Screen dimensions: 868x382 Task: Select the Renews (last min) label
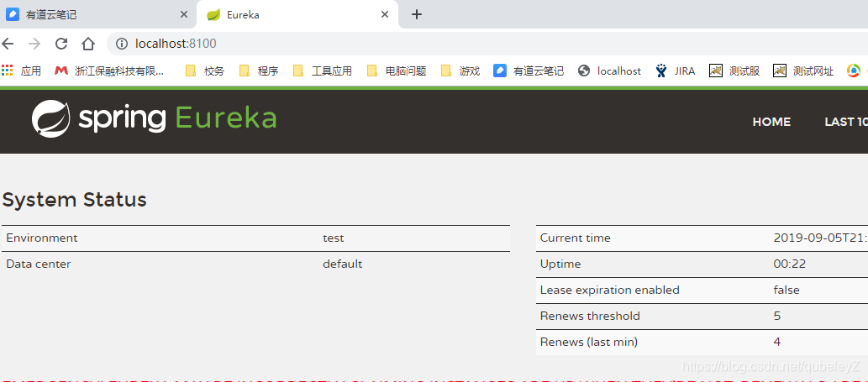click(x=588, y=343)
